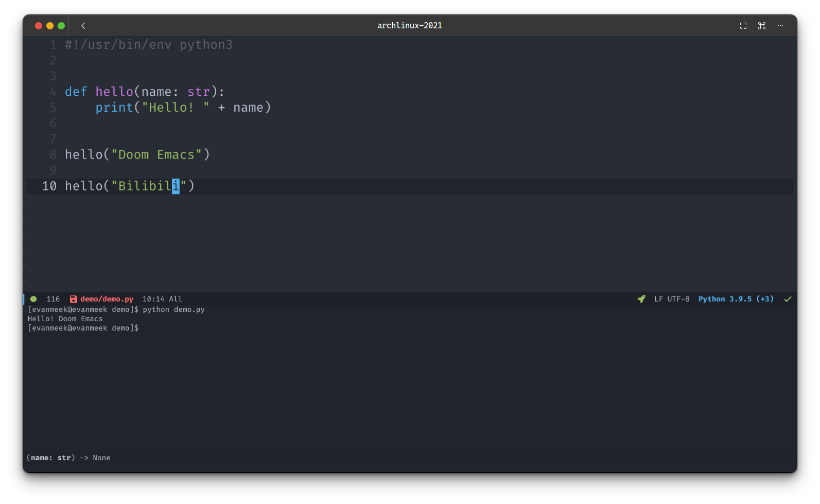The height and width of the screenshot is (504, 820).
Task: Click the demo/demo.py file name in modeline
Action: [107, 299]
